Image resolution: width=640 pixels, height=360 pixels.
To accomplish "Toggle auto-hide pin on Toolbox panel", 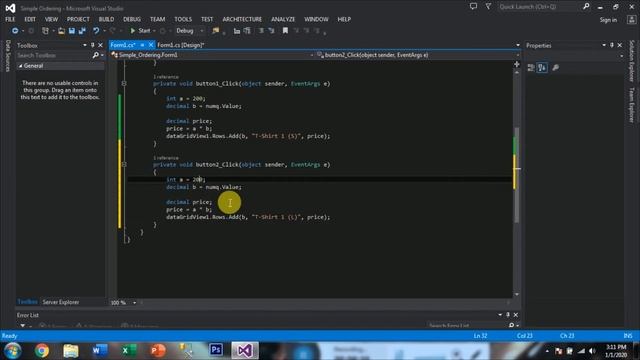I will point(93,45).
